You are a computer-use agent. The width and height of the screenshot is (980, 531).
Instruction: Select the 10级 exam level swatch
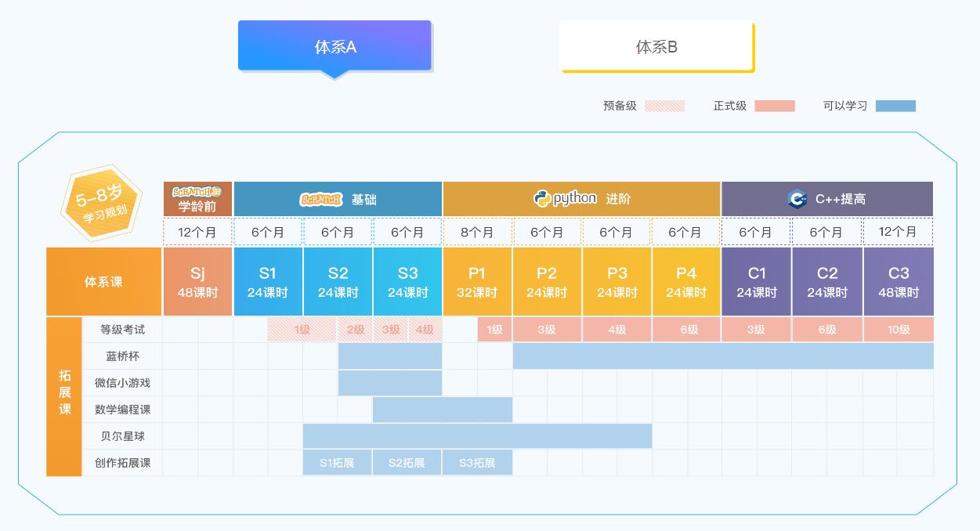pyautogui.click(x=898, y=330)
